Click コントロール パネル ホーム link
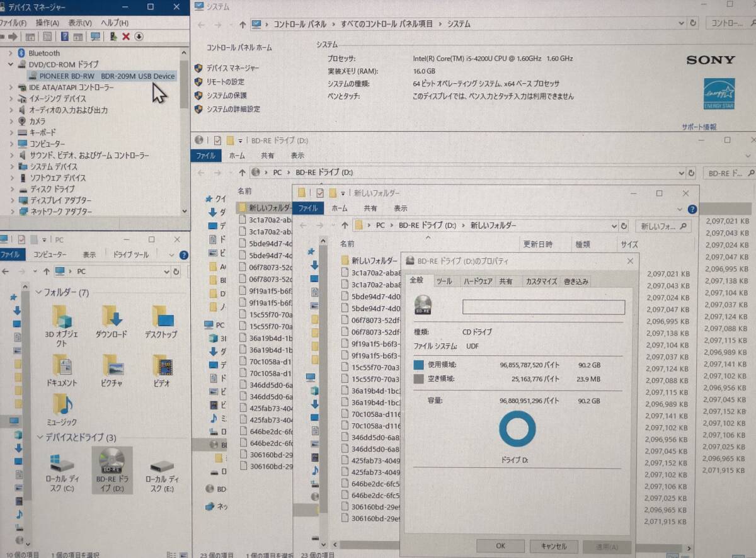756x558 pixels. click(239, 48)
